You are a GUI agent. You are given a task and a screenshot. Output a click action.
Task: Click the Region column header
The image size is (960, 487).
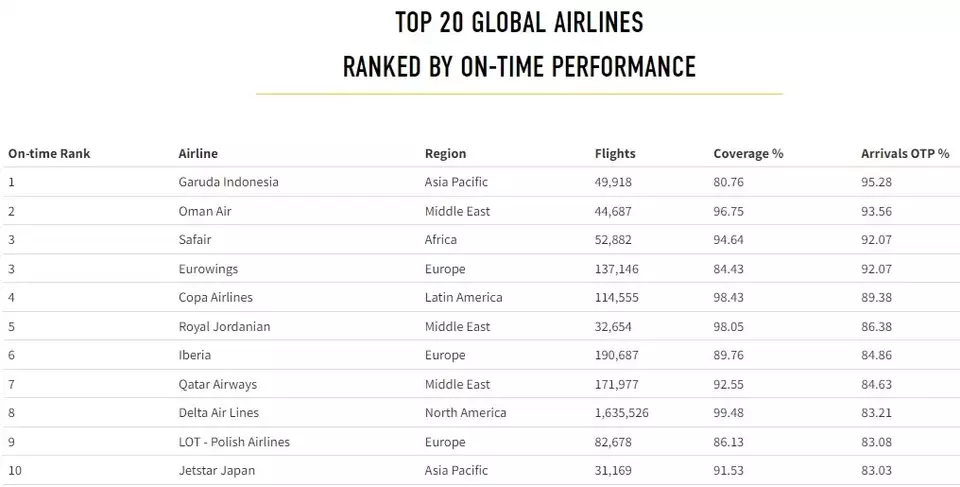pyautogui.click(x=445, y=154)
